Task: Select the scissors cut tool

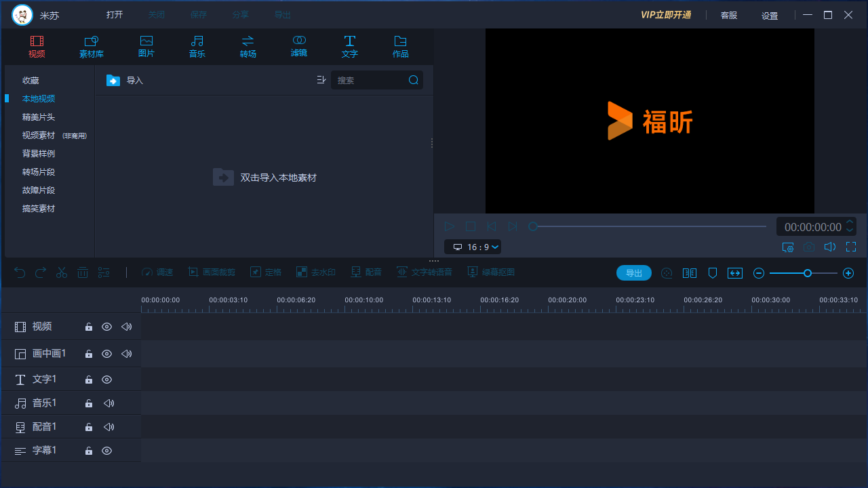Action: (x=61, y=272)
